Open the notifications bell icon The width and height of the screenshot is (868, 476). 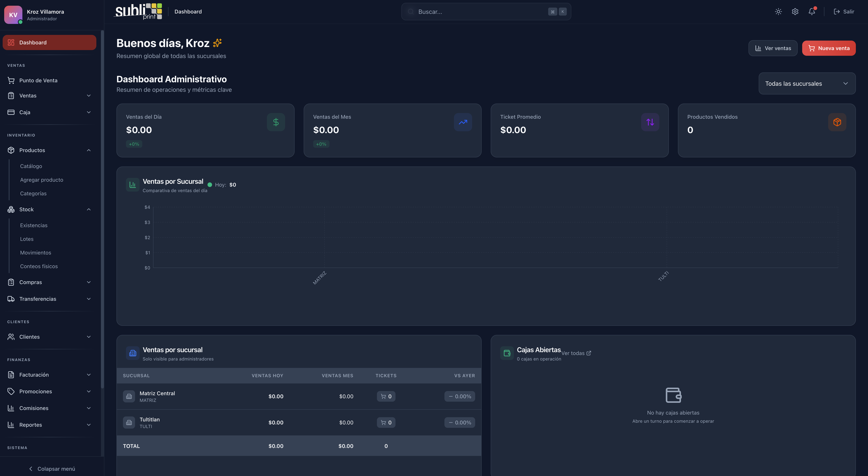coord(812,11)
